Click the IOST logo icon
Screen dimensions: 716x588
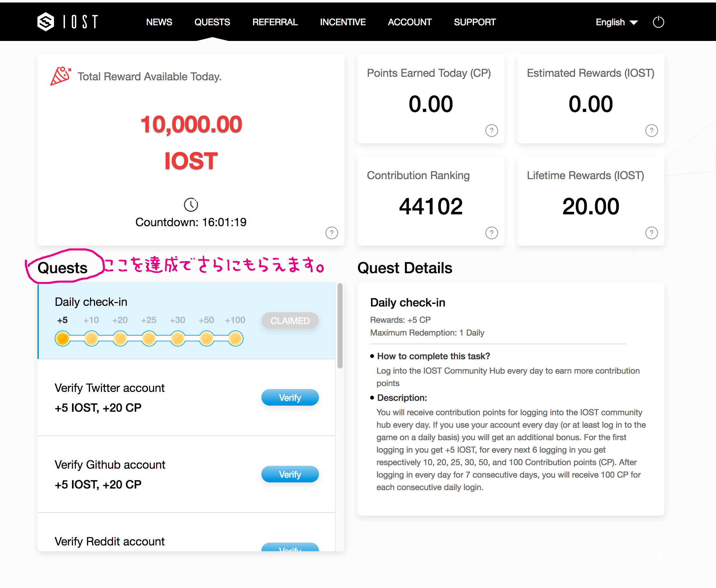click(46, 22)
